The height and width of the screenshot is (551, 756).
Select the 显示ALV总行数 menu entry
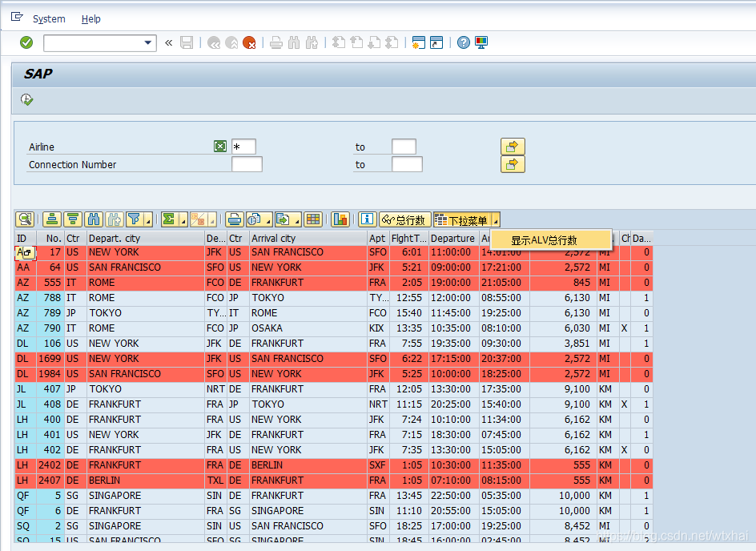[x=551, y=240]
